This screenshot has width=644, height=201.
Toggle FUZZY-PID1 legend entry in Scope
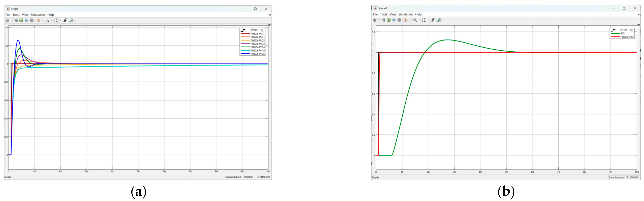click(252, 37)
